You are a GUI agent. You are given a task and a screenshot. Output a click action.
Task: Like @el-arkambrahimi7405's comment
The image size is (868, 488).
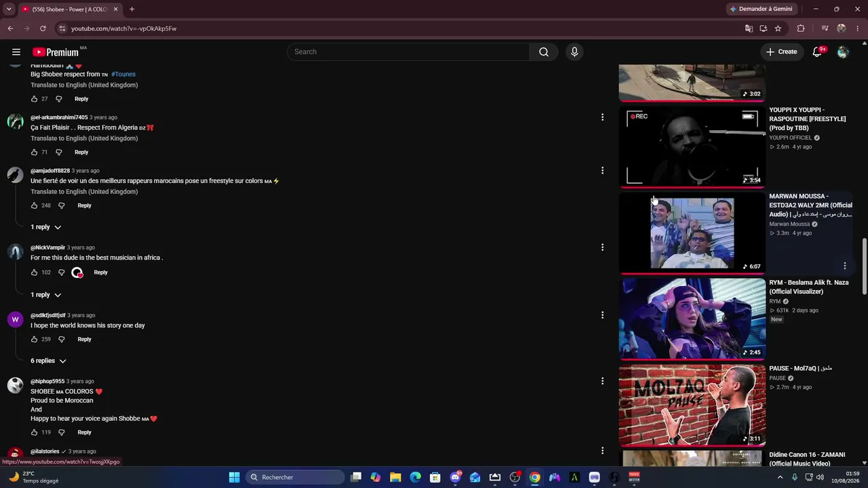pyautogui.click(x=35, y=152)
